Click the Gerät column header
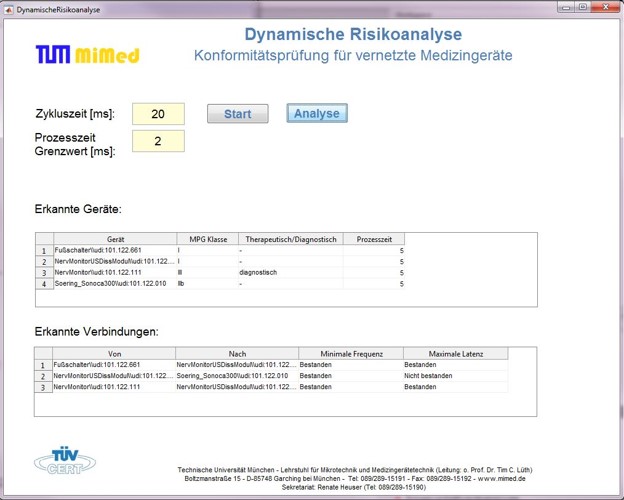This screenshot has height=500, width=624. [114, 239]
